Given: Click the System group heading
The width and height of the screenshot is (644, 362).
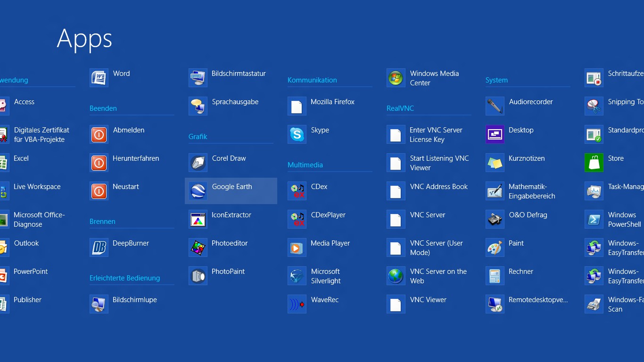Looking at the screenshot, I should [496, 80].
